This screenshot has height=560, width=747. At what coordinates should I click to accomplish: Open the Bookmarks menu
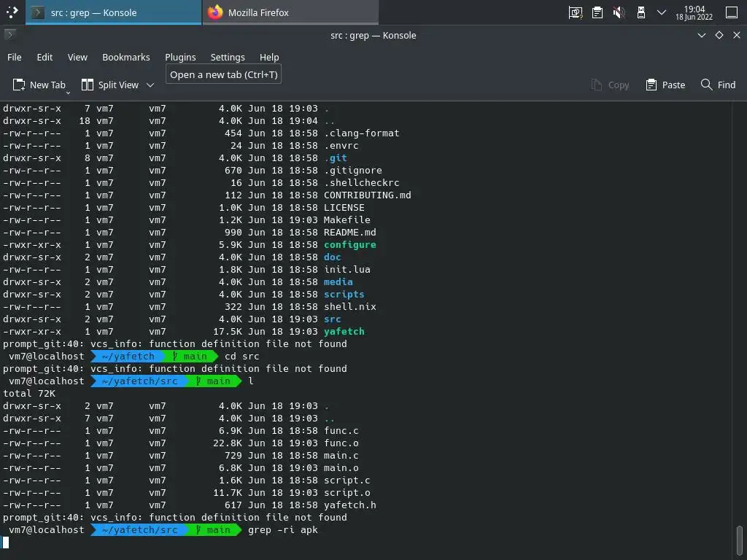click(x=126, y=57)
